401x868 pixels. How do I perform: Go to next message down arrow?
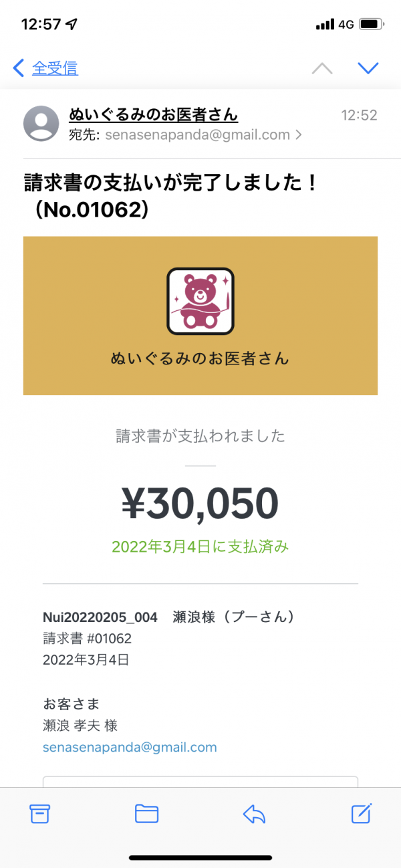tap(368, 68)
